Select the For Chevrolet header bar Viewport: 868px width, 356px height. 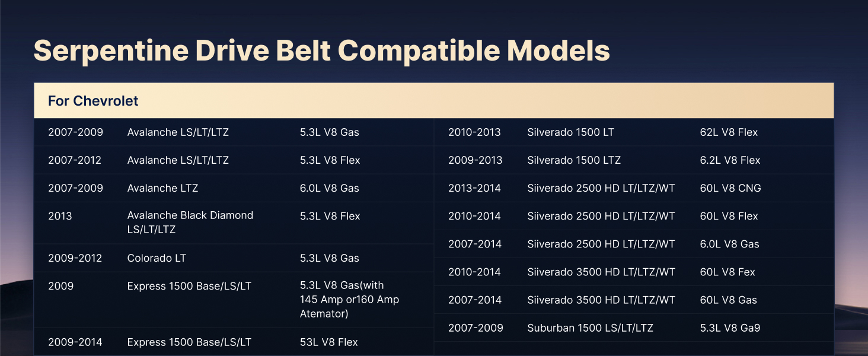click(434, 100)
